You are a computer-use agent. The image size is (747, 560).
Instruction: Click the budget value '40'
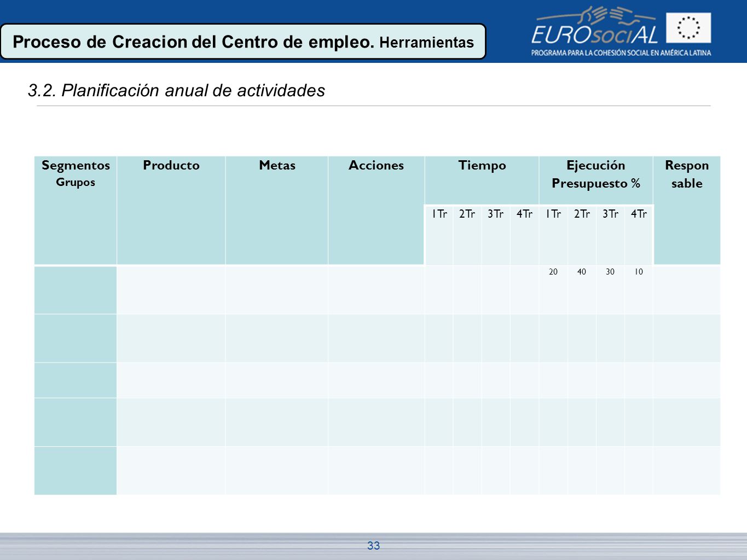[x=582, y=272]
